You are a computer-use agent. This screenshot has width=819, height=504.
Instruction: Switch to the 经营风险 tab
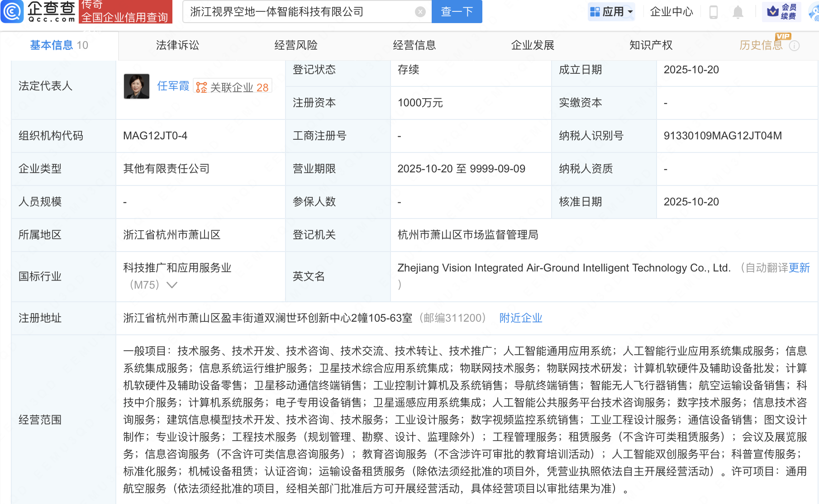click(296, 45)
